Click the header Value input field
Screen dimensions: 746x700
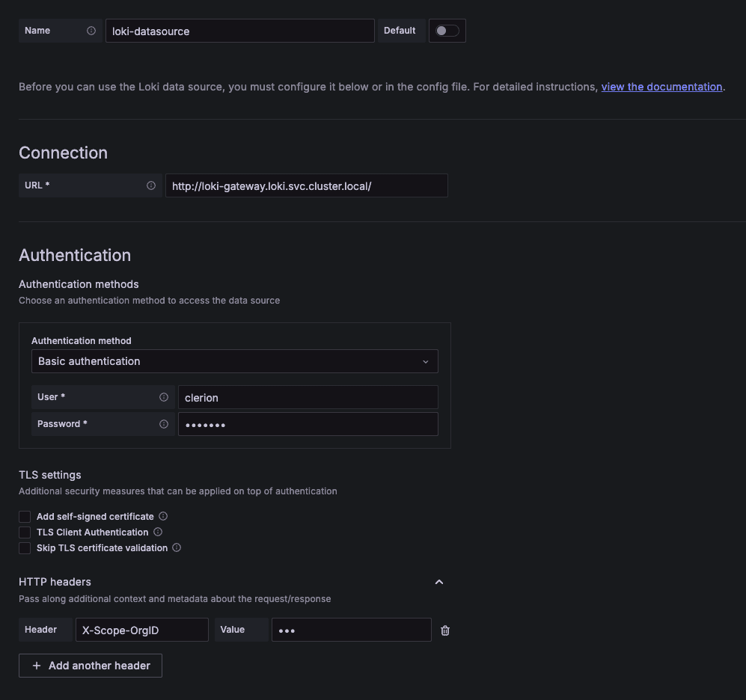point(351,630)
